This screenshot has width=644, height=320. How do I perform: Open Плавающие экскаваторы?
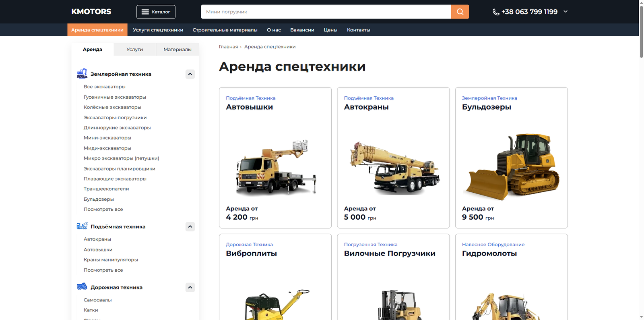(115, 179)
